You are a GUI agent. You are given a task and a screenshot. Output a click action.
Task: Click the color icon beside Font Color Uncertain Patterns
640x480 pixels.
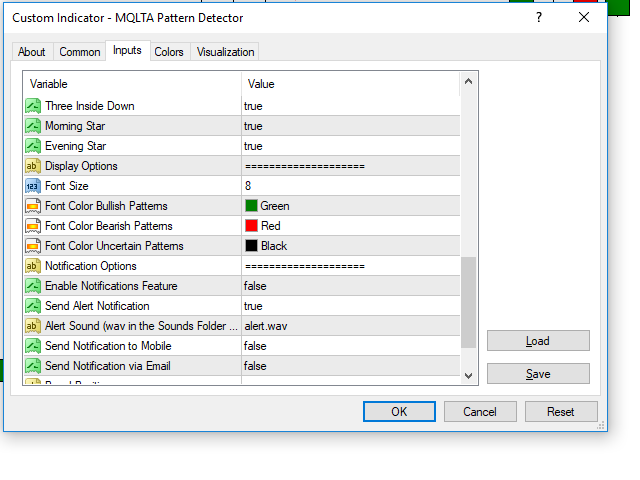click(33, 246)
